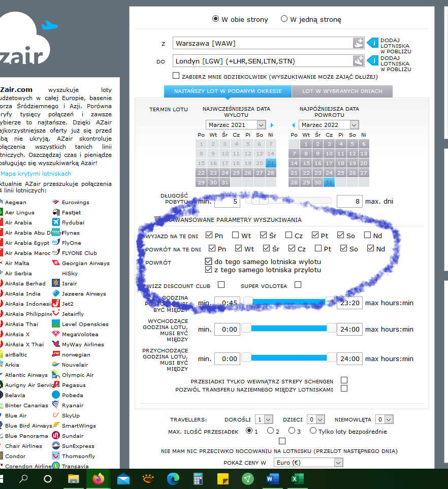The image size is (448, 489).
Task: Click the Olympic Air logo
Action: coord(56,374)
